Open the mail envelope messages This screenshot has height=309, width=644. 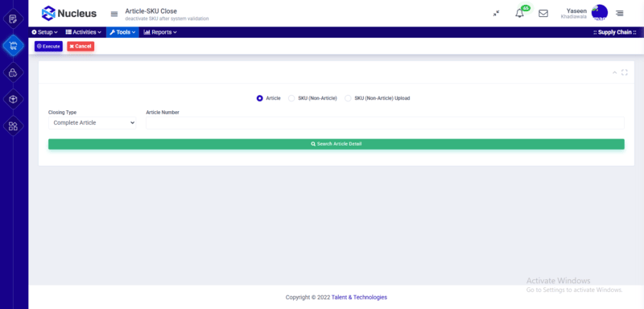tap(543, 14)
